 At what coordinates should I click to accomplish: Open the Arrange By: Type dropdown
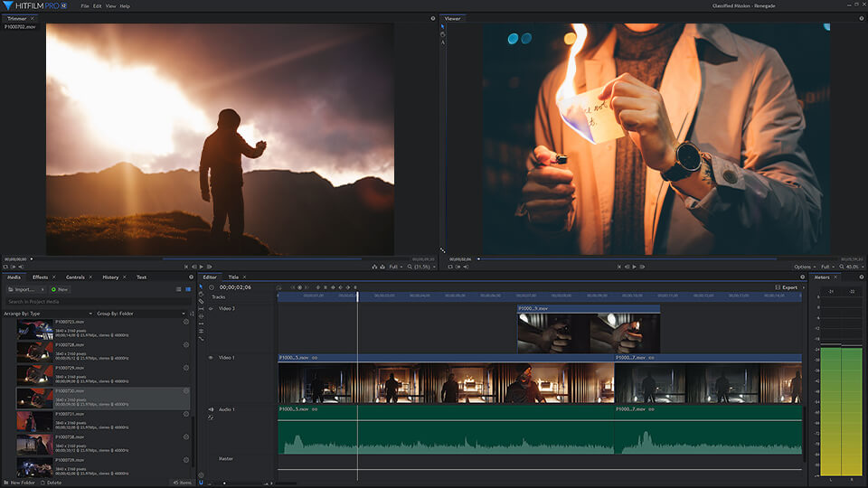pyautogui.click(x=48, y=314)
